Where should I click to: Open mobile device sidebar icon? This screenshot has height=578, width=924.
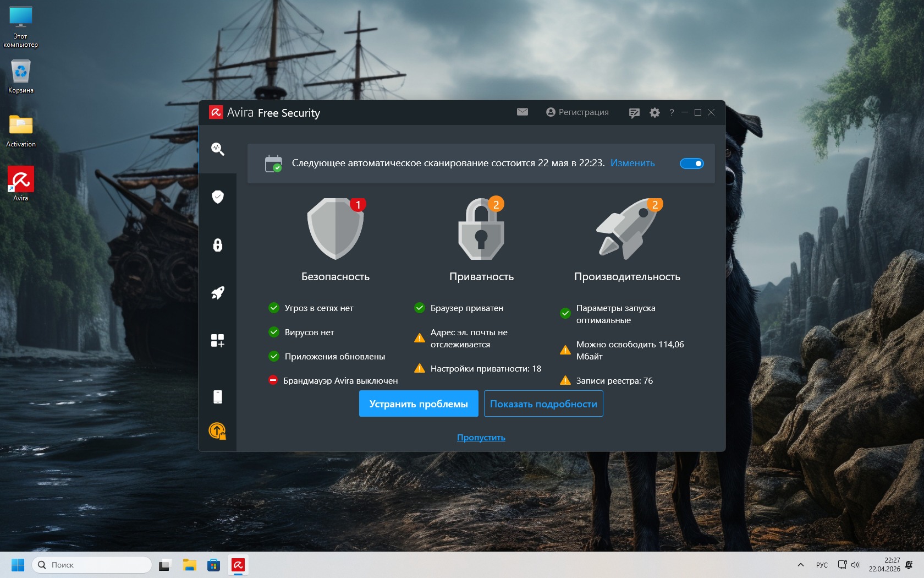218,397
